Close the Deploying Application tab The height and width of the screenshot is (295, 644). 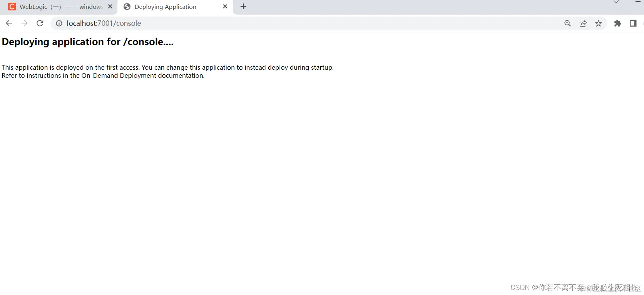coord(225,7)
